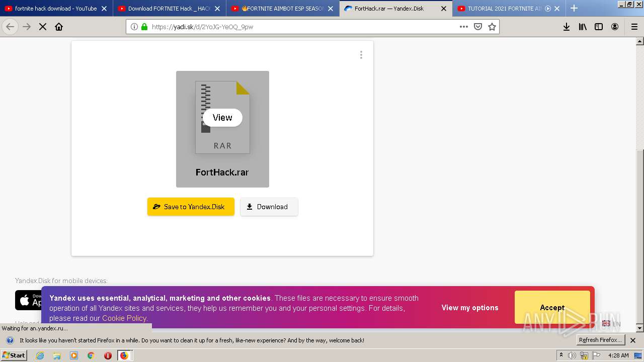The height and width of the screenshot is (362, 644).
Task: Open the App Store download badge
Action: [29, 300]
